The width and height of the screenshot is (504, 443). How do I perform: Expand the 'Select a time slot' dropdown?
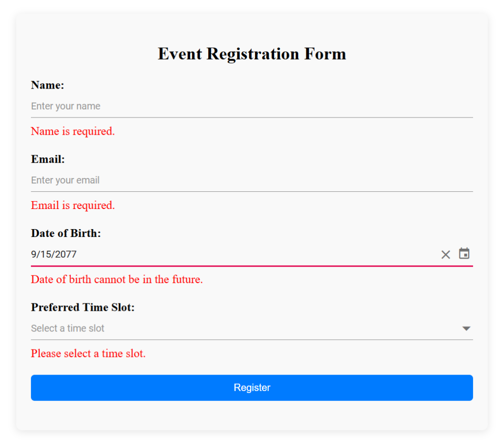(x=246, y=328)
